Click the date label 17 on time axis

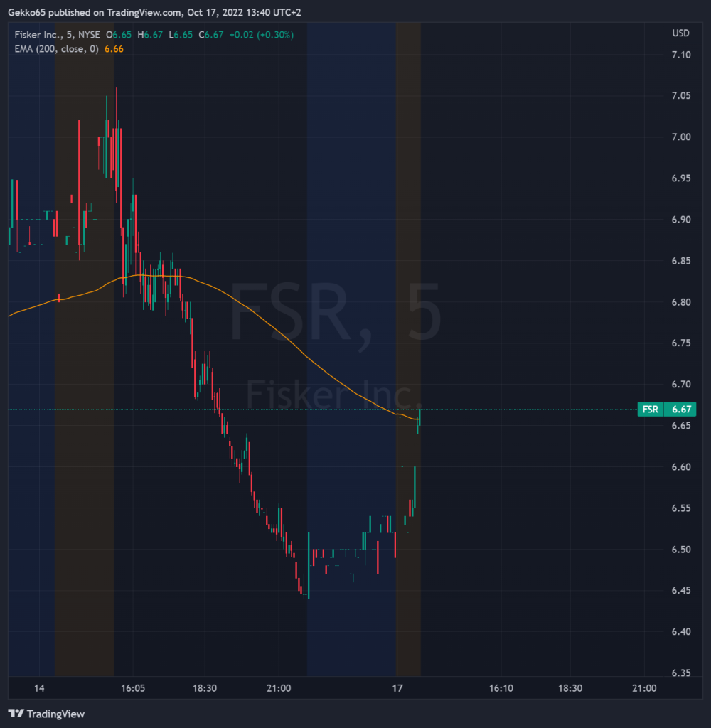[x=397, y=688]
